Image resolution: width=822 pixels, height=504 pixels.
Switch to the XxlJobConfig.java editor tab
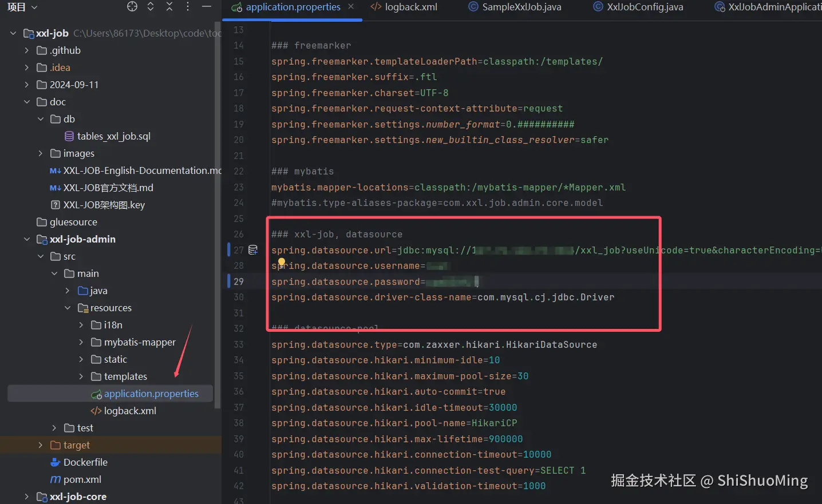click(639, 7)
